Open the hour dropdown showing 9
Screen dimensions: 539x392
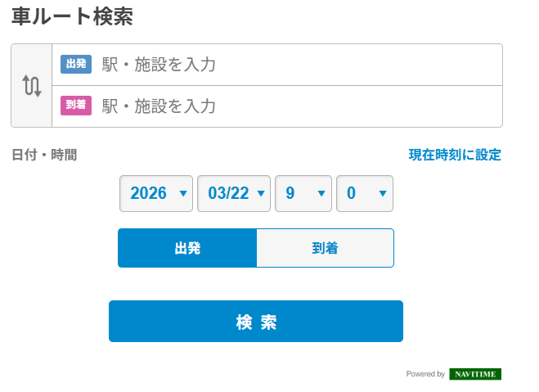[303, 194]
